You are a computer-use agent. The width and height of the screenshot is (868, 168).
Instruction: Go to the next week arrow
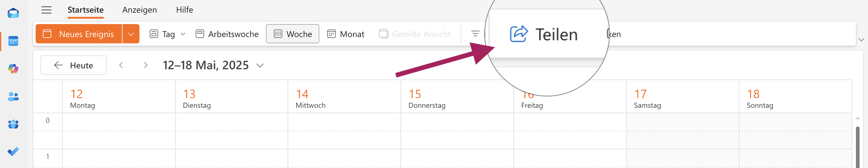tap(145, 65)
